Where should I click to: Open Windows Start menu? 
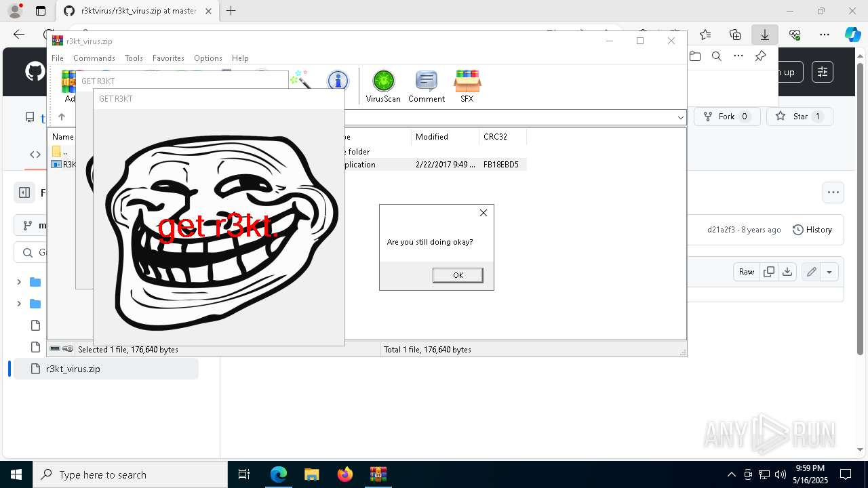(x=16, y=474)
